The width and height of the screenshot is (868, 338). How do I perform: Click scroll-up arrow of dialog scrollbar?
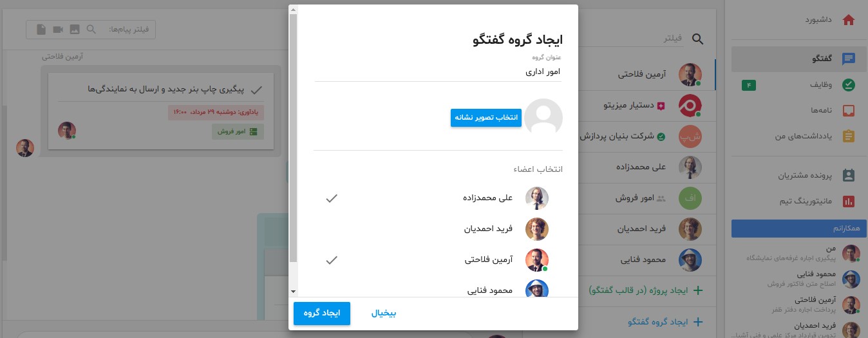tap(293, 9)
